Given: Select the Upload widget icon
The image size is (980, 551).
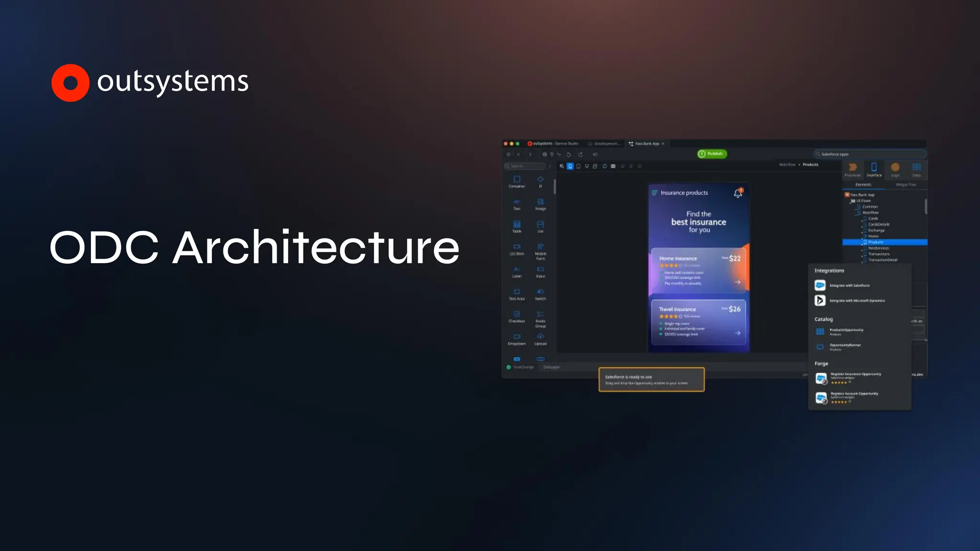Looking at the screenshot, I should (540, 337).
